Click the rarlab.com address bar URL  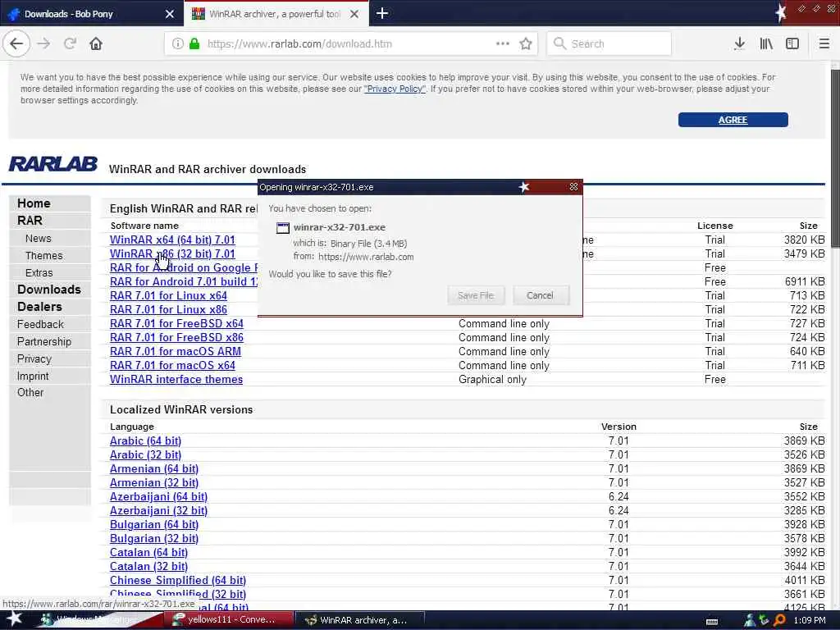coord(299,44)
